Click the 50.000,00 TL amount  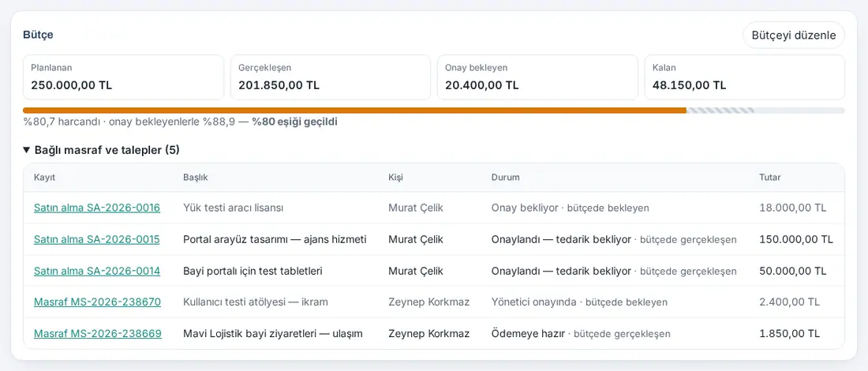(793, 272)
